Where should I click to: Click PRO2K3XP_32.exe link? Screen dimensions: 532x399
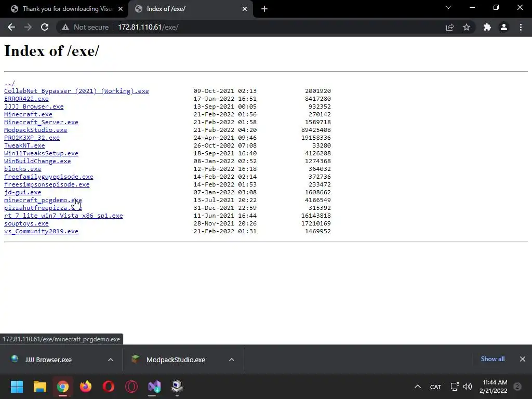(32, 138)
